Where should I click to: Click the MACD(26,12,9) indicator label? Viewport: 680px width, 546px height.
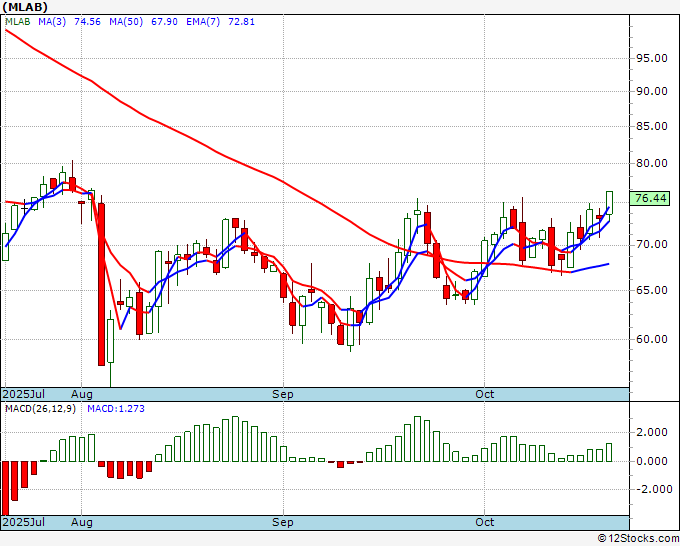40,409
